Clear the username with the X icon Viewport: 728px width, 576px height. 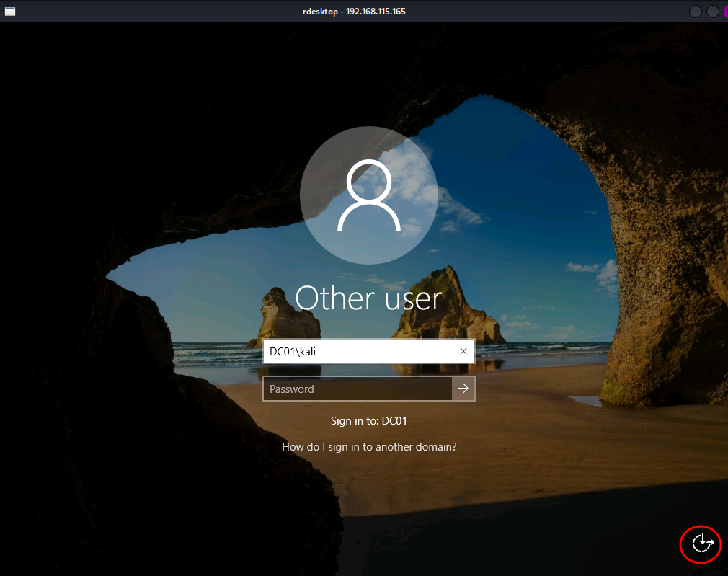click(463, 351)
